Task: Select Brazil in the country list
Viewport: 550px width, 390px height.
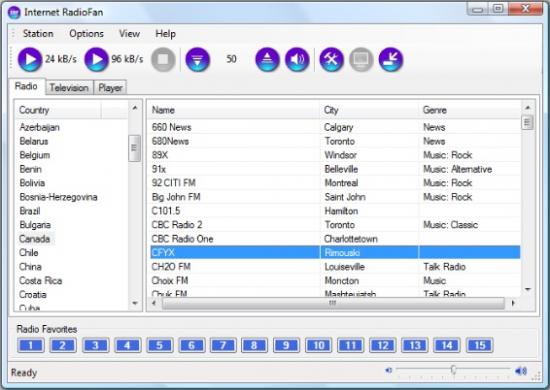Action: pos(30,211)
